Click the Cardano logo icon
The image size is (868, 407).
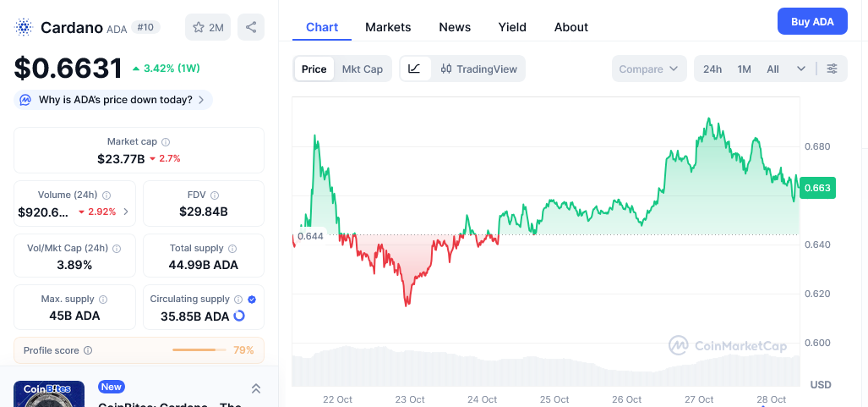pos(24,27)
